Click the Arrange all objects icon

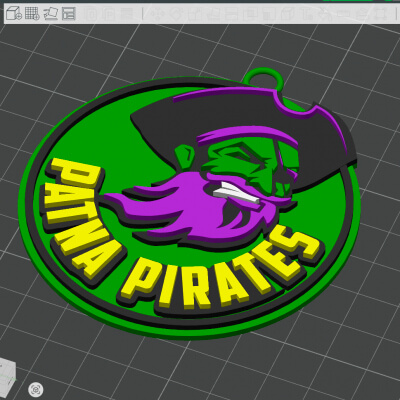coord(68,14)
